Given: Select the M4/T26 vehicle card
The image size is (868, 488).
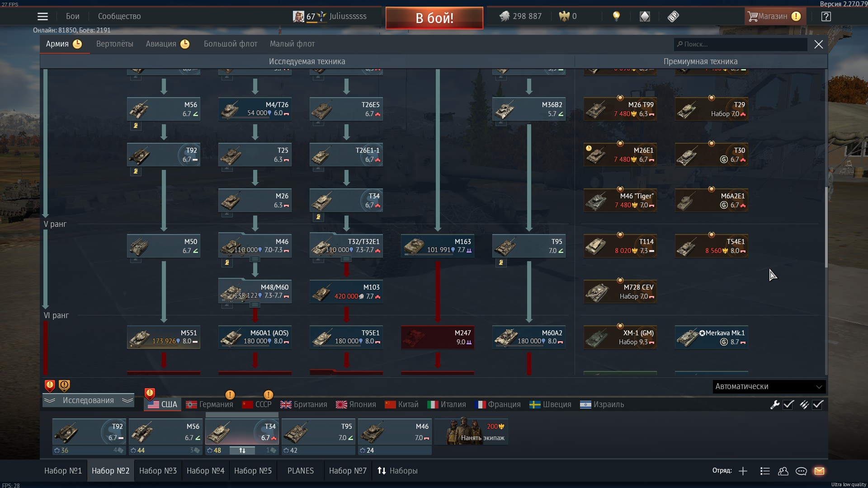Looking at the screenshot, I should (255, 109).
